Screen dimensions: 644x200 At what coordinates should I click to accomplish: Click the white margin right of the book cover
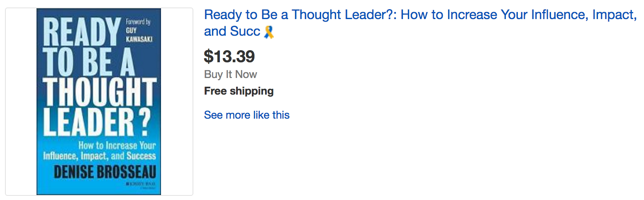pyautogui.click(x=176, y=102)
